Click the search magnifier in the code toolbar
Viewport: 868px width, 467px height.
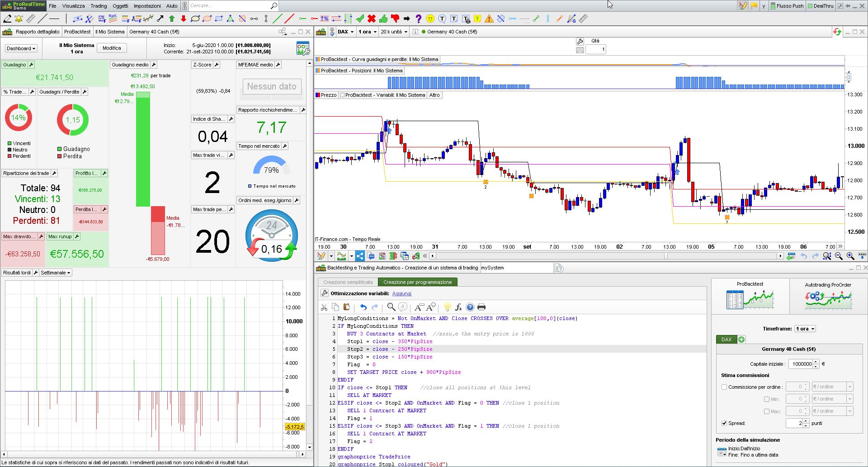point(391,307)
